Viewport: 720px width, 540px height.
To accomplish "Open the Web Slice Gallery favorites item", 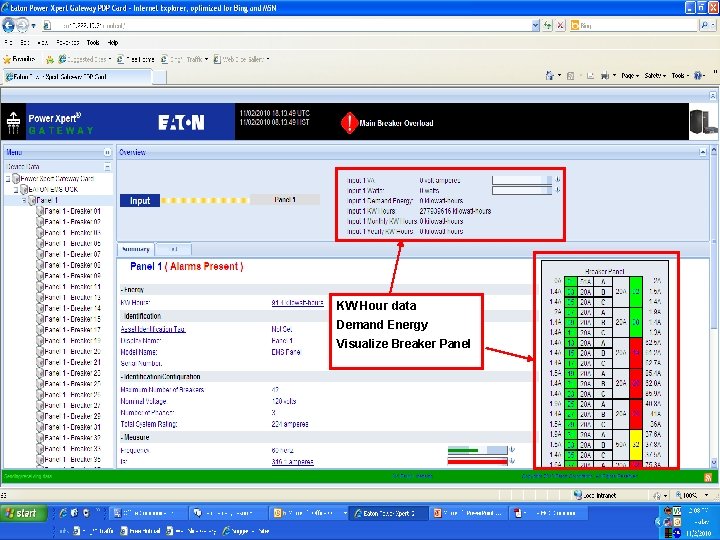I will (x=242, y=59).
